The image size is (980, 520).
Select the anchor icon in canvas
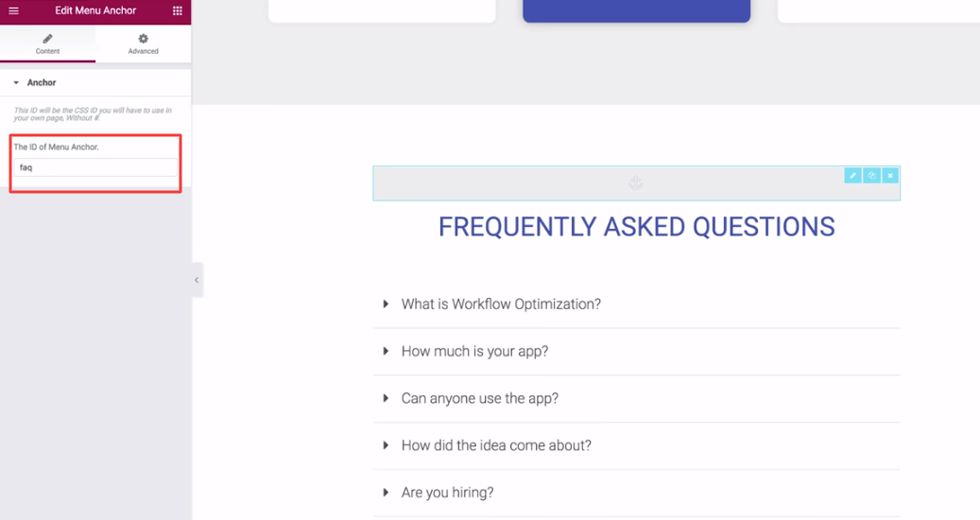[x=635, y=183]
